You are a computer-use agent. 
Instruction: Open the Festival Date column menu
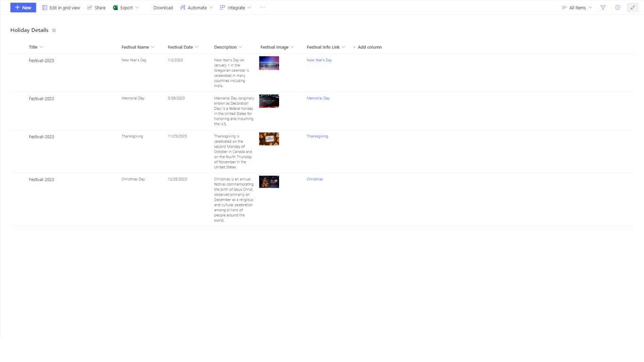tap(183, 47)
